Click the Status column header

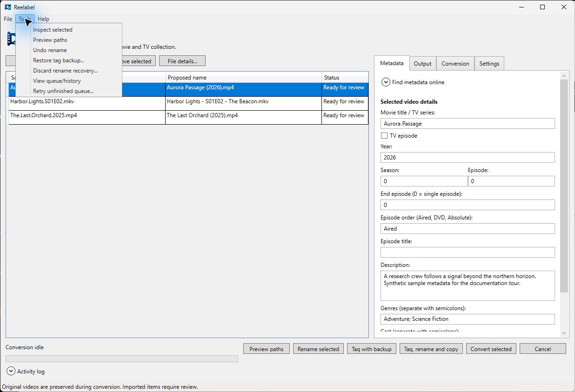click(345, 78)
